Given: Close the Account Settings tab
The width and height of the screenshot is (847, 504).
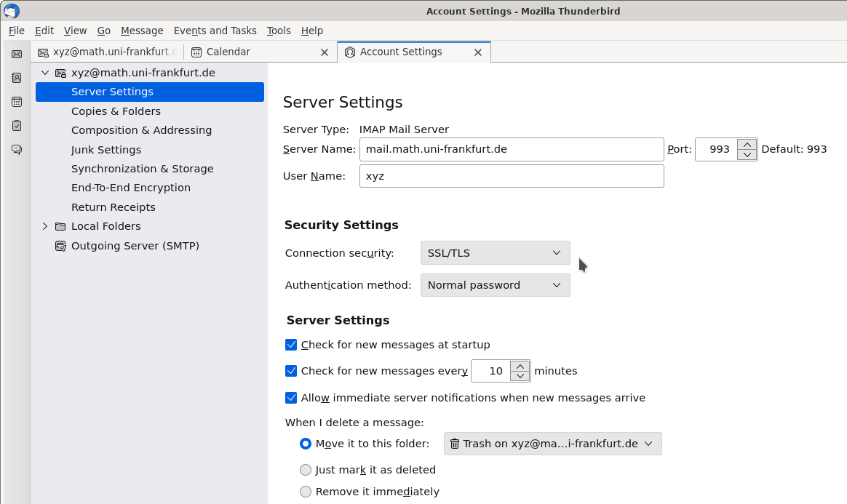Looking at the screenshot, I should pyautogui.click(x=478, y=52).
